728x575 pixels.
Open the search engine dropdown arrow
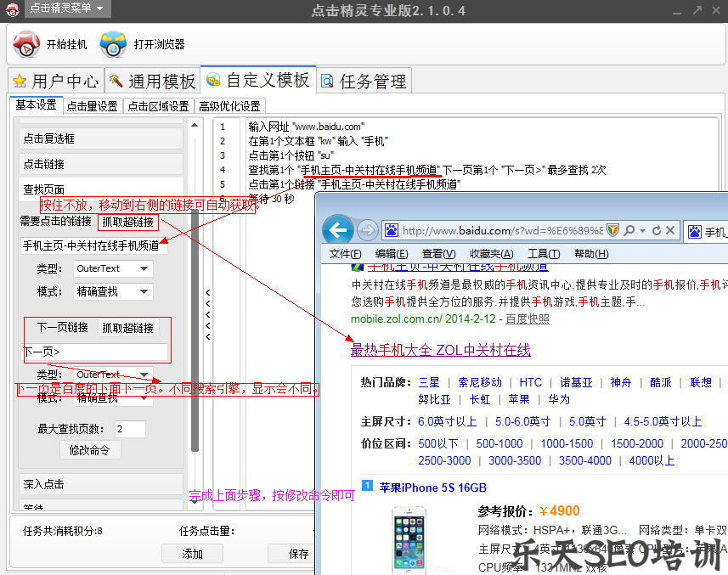tap(643, 230)
